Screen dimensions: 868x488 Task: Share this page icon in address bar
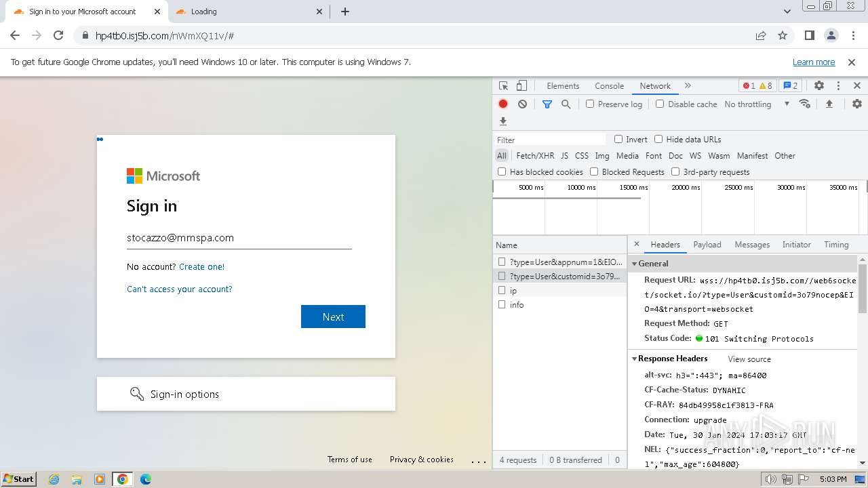click(761, 35)
